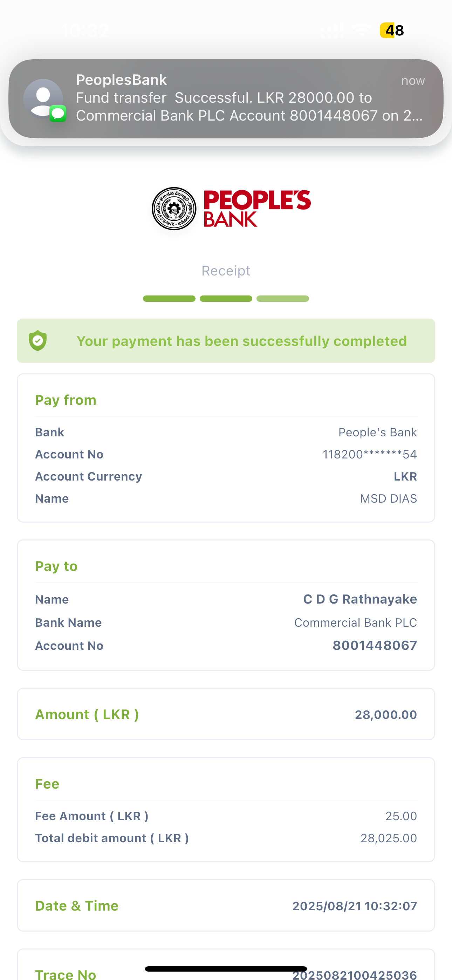Tap the Date & Time value 2025/08/21

[354, 906]
